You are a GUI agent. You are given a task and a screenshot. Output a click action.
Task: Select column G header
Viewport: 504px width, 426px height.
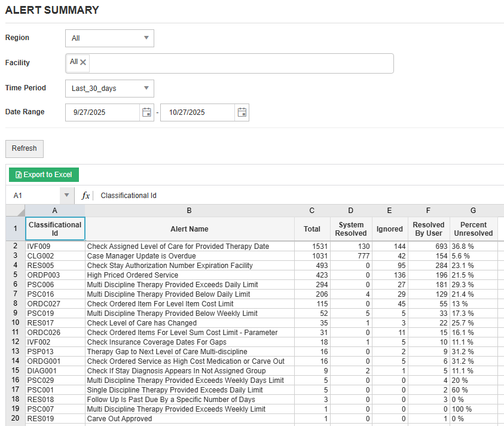(x=474, y=211)
